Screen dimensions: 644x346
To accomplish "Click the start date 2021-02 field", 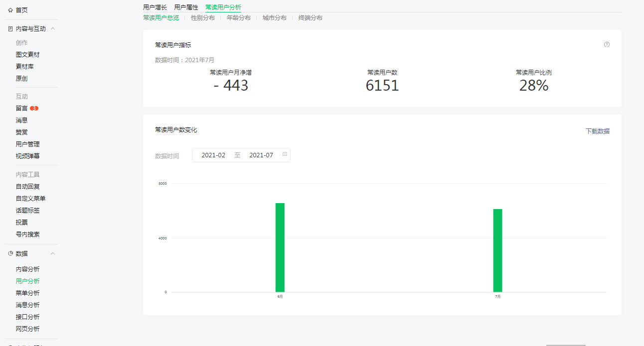I will coord(213,155).
